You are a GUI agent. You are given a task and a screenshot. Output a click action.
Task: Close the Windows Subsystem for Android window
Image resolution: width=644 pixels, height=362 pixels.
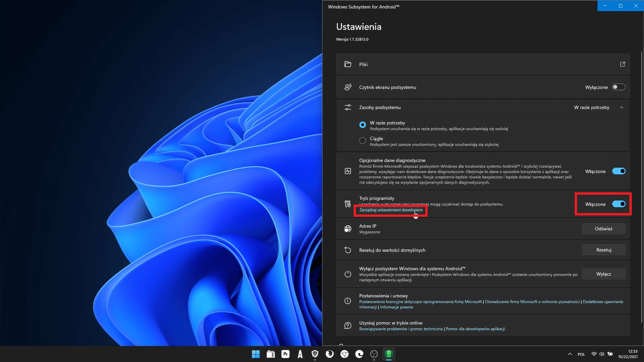coord(636,6)
